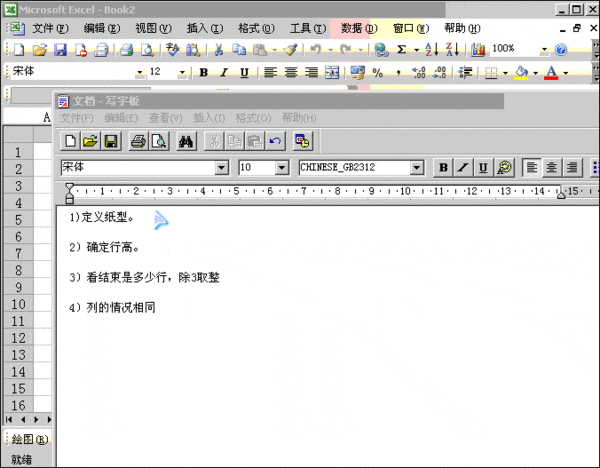Click WordPad's Undo icon

(275, 141)
